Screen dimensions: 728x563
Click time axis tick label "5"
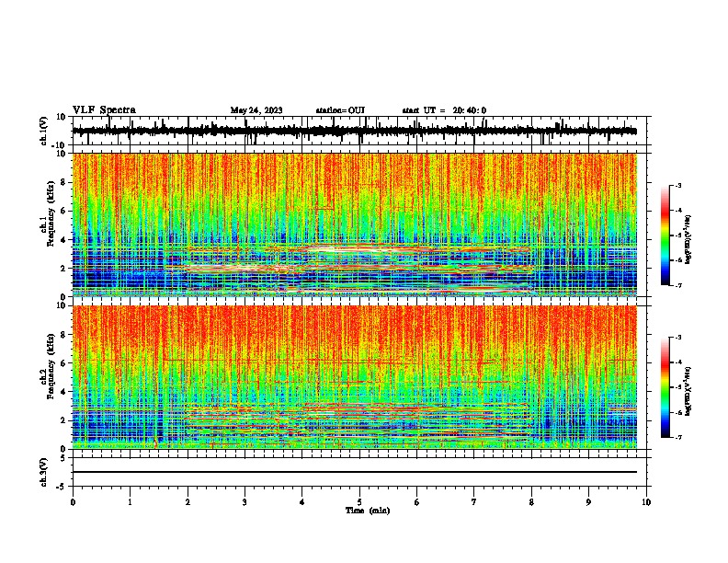coord(359,502)
